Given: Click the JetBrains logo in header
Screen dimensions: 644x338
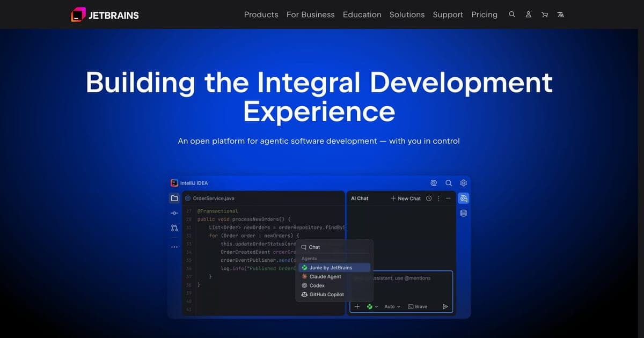Looking at the screenshot, I should pos(105,14).
